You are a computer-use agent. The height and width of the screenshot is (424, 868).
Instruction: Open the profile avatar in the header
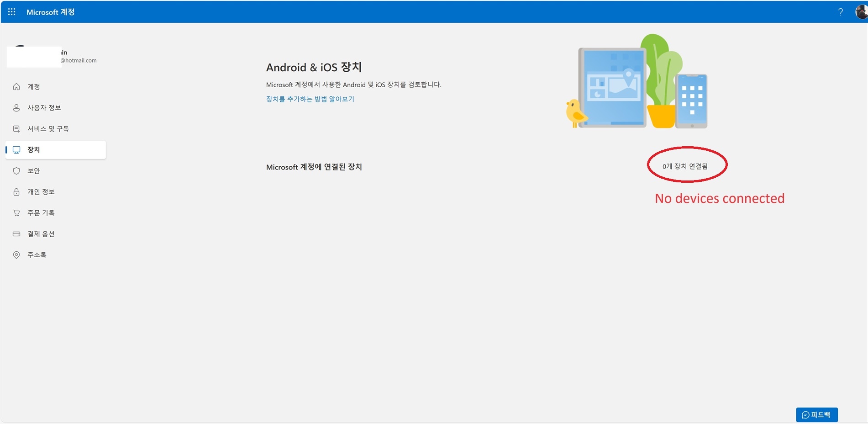click(861, 12)
